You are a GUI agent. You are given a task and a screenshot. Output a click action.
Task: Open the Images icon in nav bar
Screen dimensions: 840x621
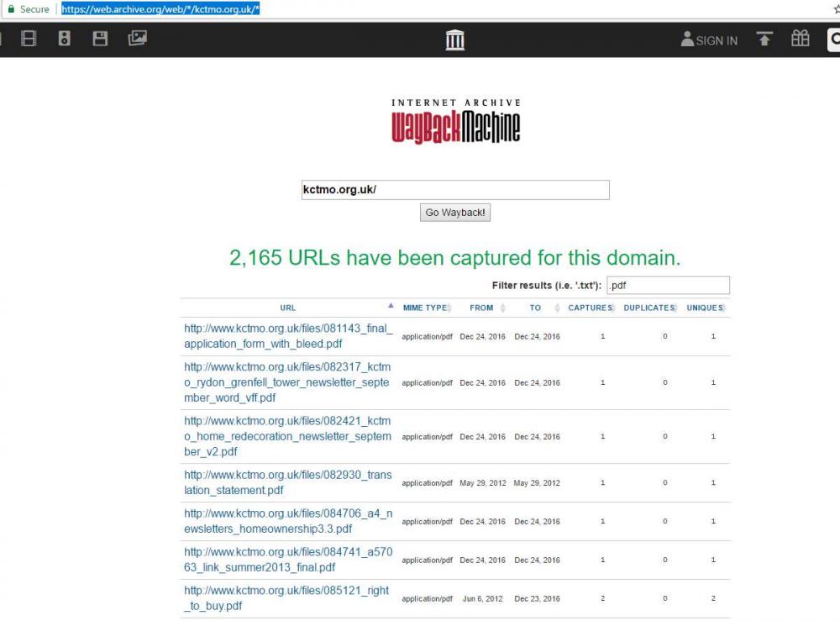point(137,38)
